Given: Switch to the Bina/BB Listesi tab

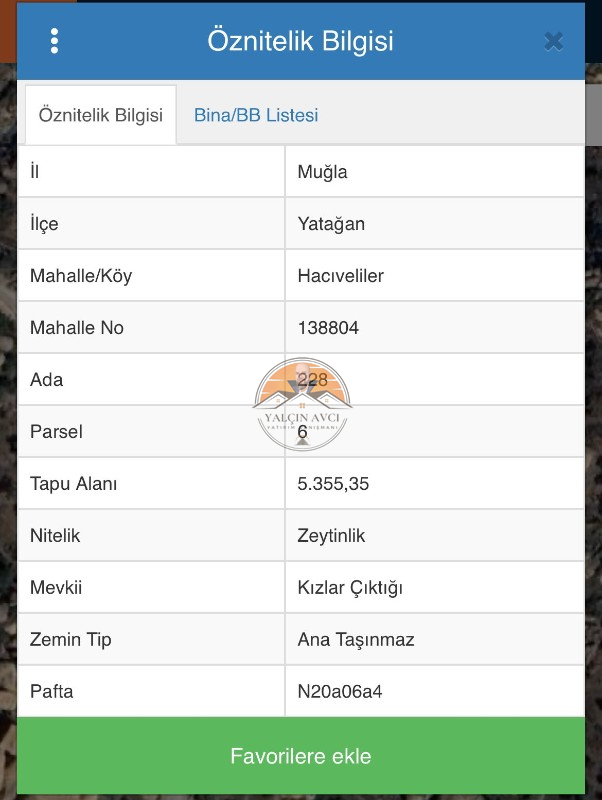Looking at the screenshot, I should (x=256, y=115).
